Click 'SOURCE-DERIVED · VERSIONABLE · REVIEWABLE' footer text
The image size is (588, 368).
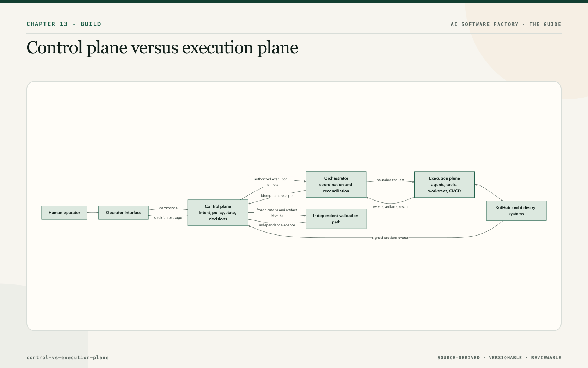(499, 358)
